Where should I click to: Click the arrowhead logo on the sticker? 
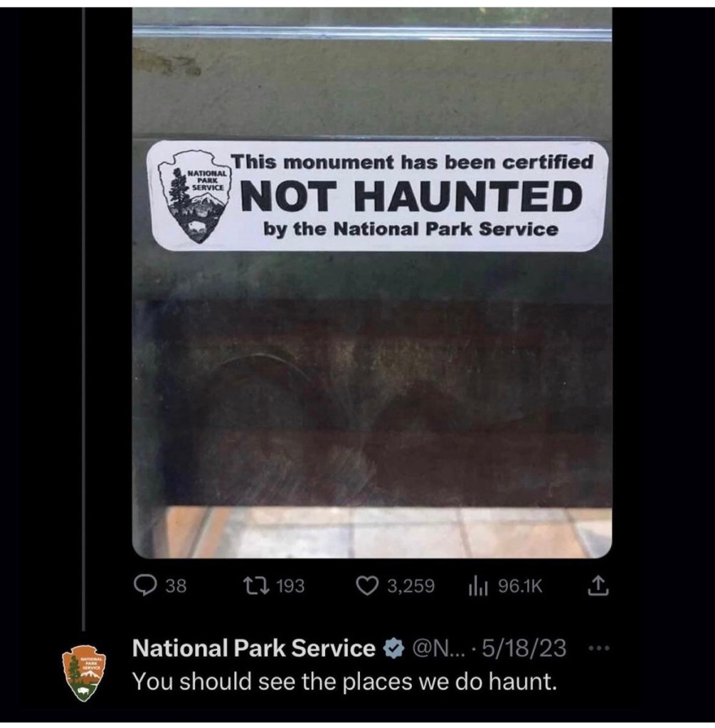coord(193,196)
